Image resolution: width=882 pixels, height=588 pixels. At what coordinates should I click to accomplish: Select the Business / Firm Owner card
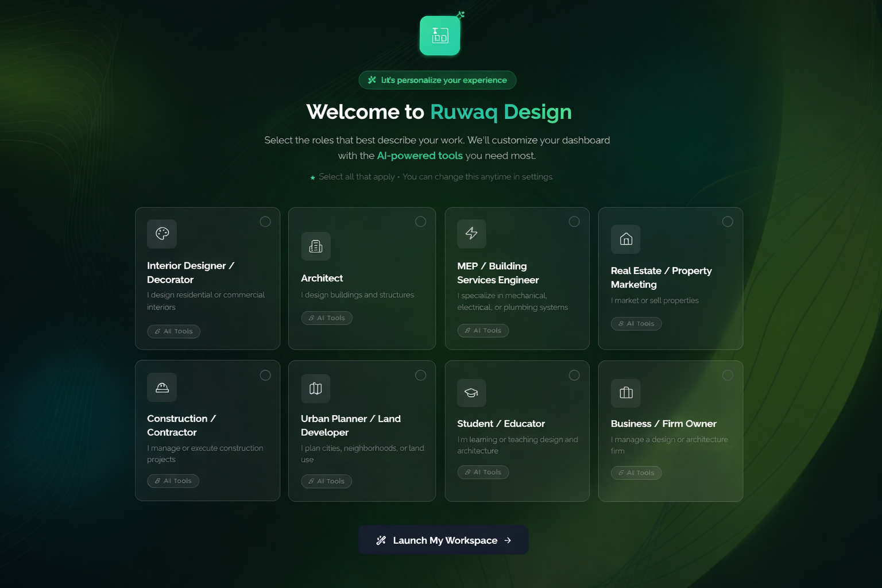click(670, 431)
